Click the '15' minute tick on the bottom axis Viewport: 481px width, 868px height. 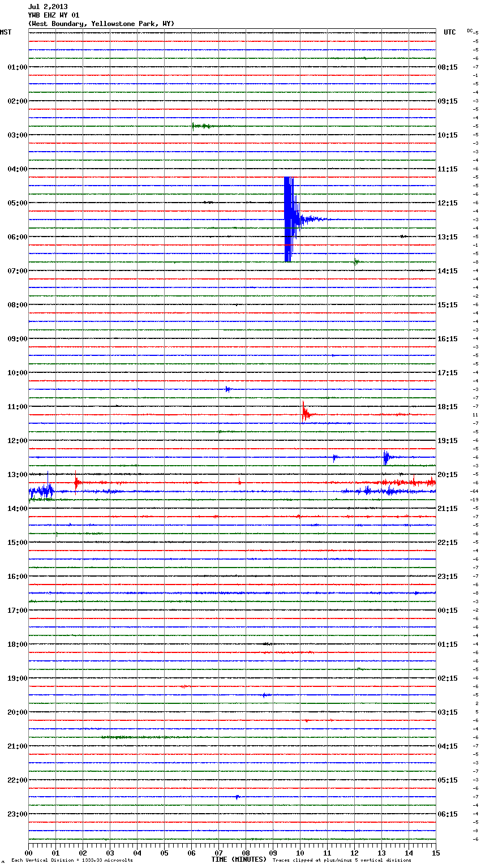click(x=436, y=853)
